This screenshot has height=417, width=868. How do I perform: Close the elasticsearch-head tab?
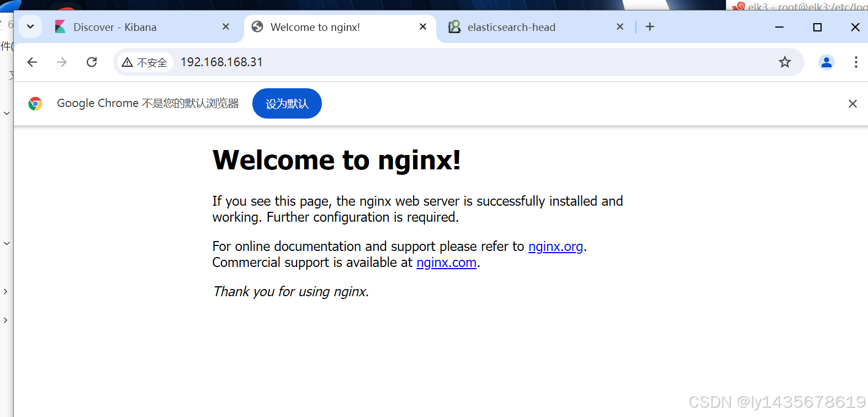tap(620, 26)
